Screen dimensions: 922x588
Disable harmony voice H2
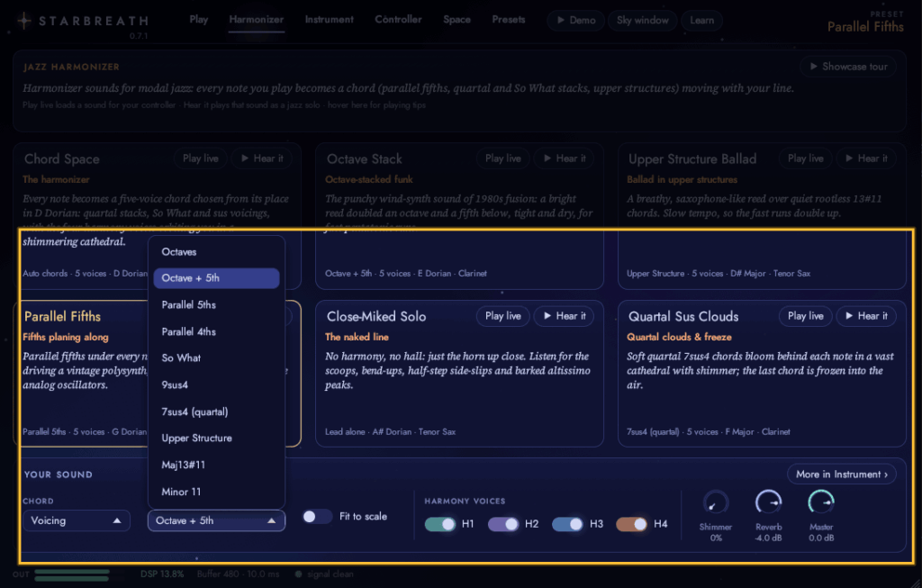[503, 524]
